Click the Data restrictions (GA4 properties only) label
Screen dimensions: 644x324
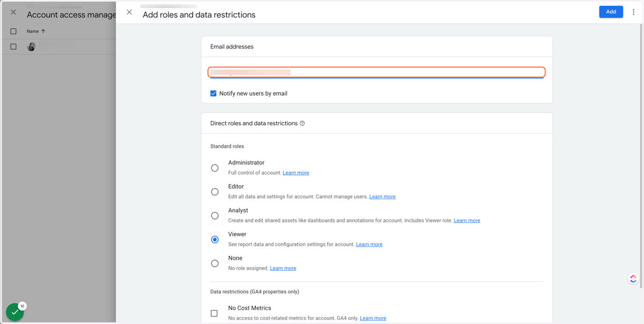tap(255, 292)
